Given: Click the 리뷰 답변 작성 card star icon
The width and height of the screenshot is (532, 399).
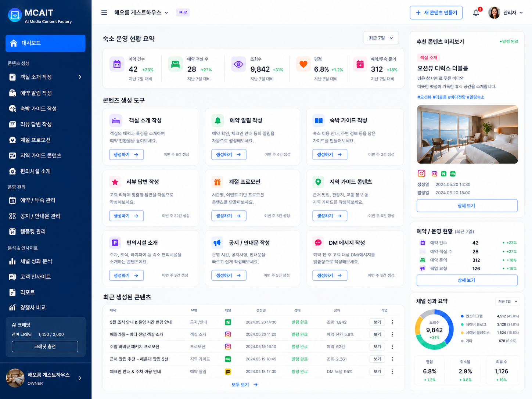Looking at the screenshot, I should (x=115, y=181).
